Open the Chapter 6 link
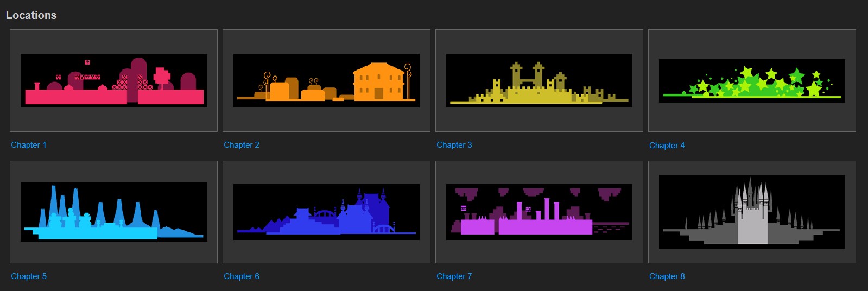Image resolution: width=868 pixels, height=291 pixels. 242,276
